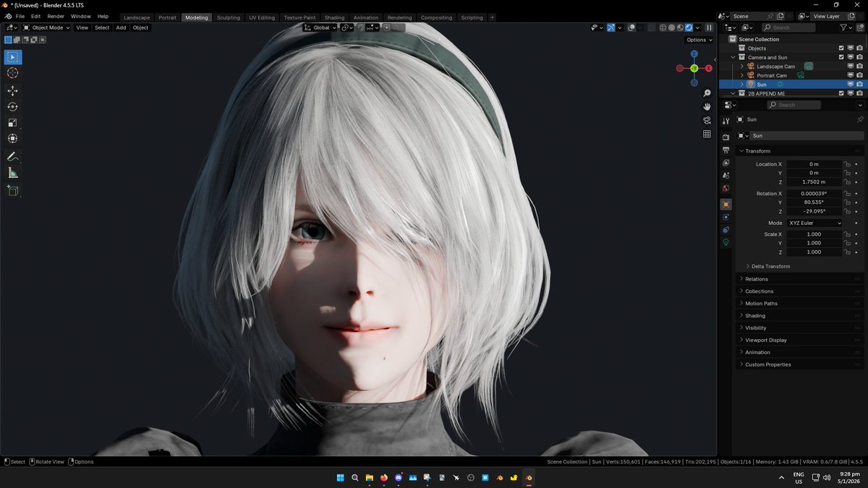Select the Cursor tool
The image size is (868, 488).
click(12, 73)
